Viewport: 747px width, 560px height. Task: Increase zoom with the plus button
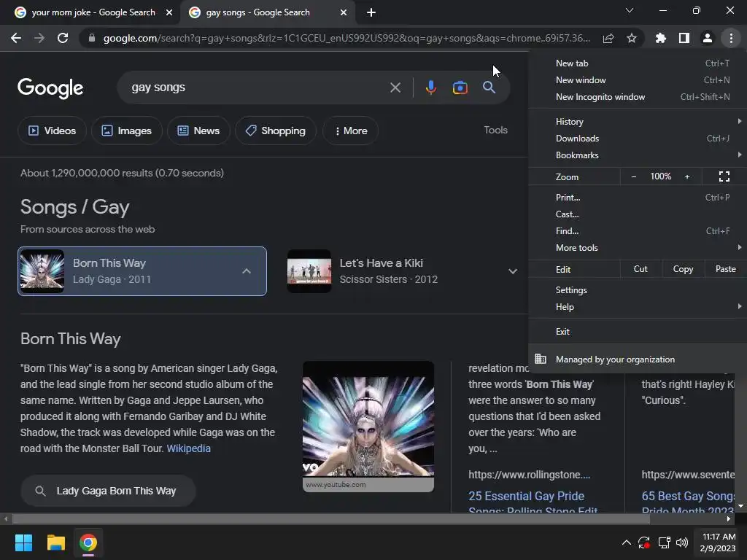click(687, 176)
